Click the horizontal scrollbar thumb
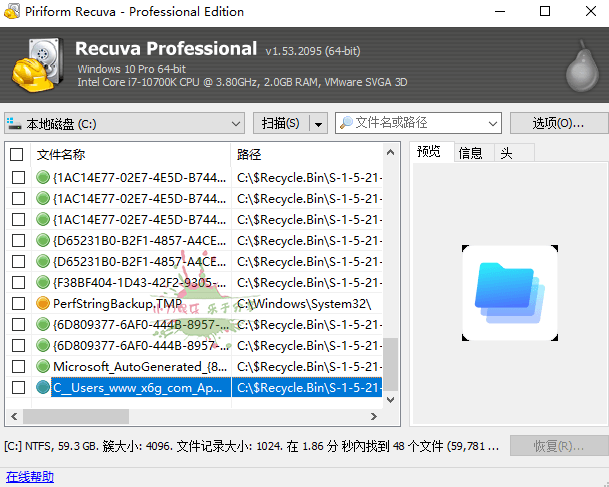609x487 pixels. pos(76,417)
